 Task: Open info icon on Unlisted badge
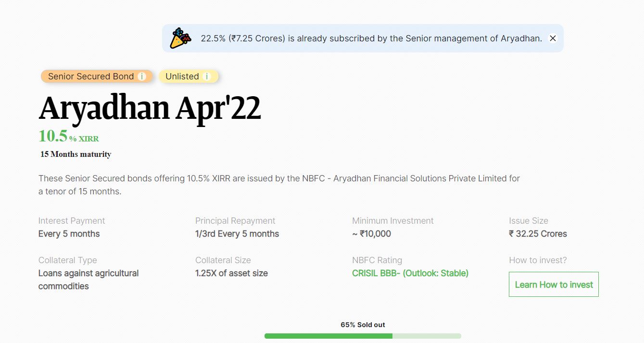206,76
